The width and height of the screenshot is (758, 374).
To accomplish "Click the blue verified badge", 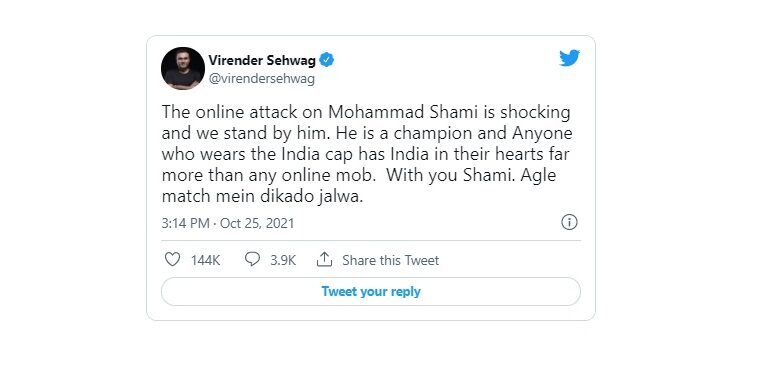I will [x=327, y=60].
